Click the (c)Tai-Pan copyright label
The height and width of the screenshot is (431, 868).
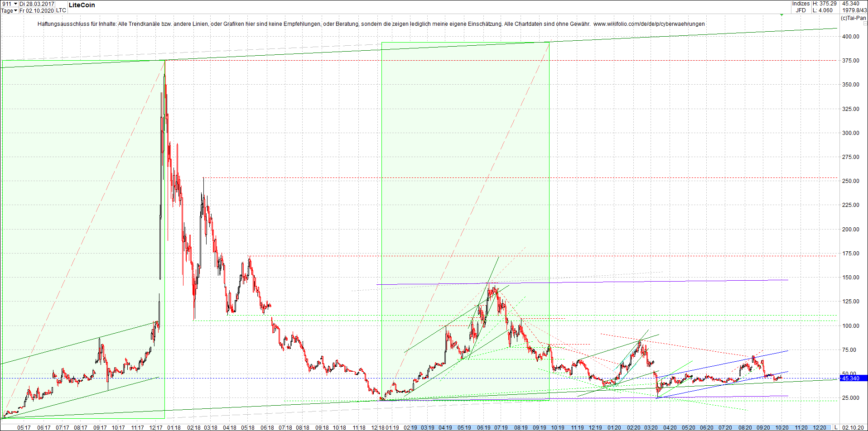[x=854, y=19]
